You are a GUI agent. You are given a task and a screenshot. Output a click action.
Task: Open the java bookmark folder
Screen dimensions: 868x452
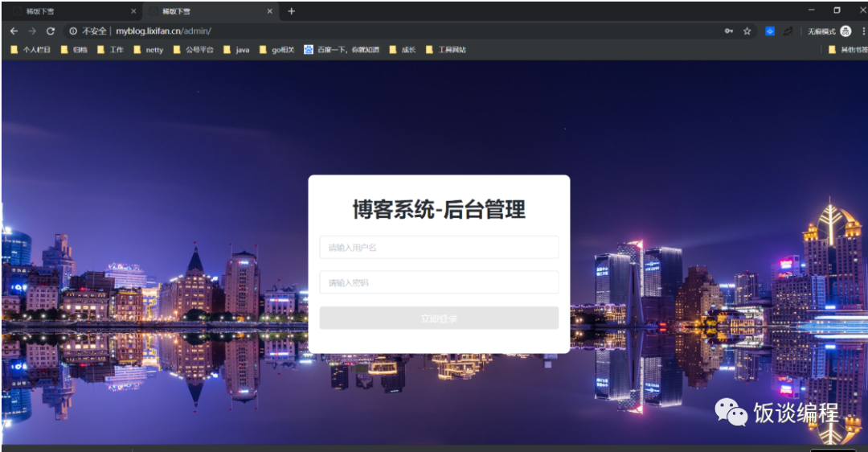(x=236, y=50)
